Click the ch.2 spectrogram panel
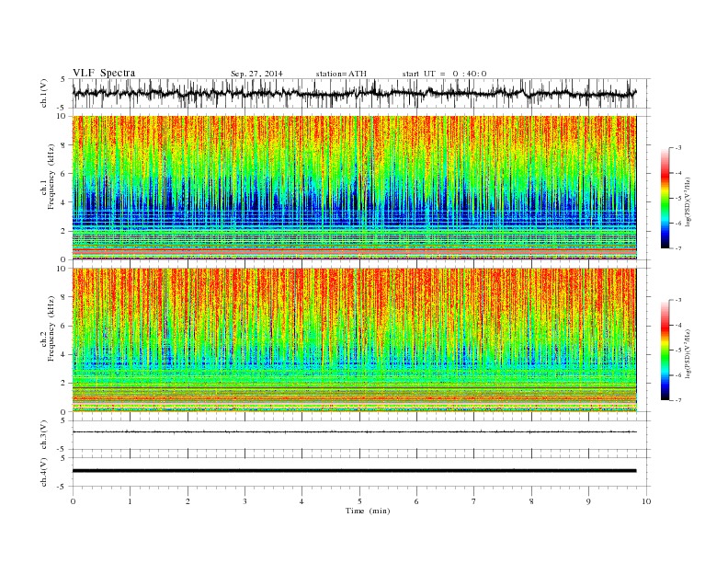Image resolution: width=728 pixels, height=563 pixels. [354, 340]
